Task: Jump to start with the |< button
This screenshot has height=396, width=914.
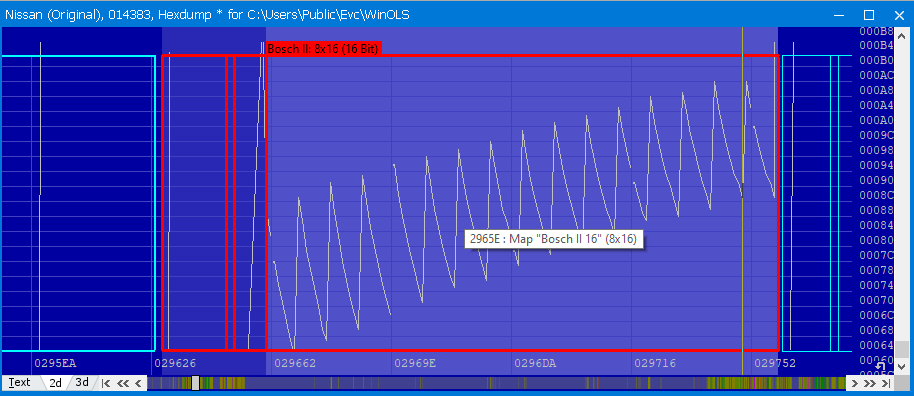Action: pyautogui.click(x=106, y=383)
